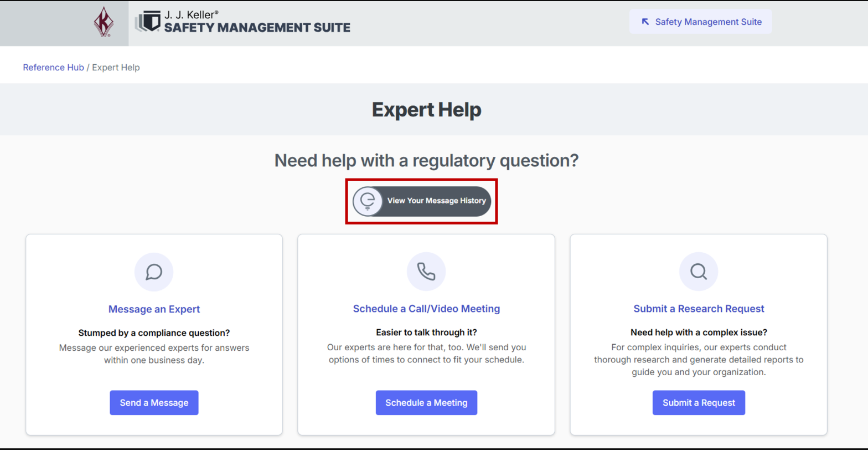The width and height of the screenshot is (868, 450).
Task: Open View Your Message History
Action: (422, 201)
